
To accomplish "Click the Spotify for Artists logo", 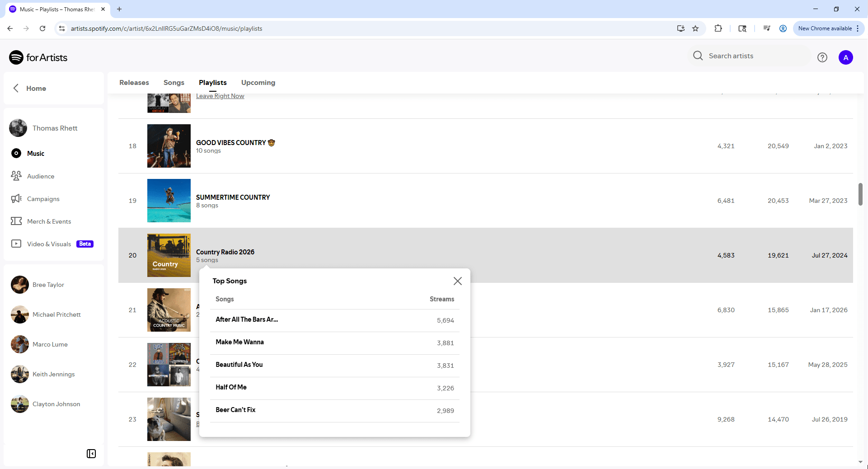I will (x=38, y=57).
